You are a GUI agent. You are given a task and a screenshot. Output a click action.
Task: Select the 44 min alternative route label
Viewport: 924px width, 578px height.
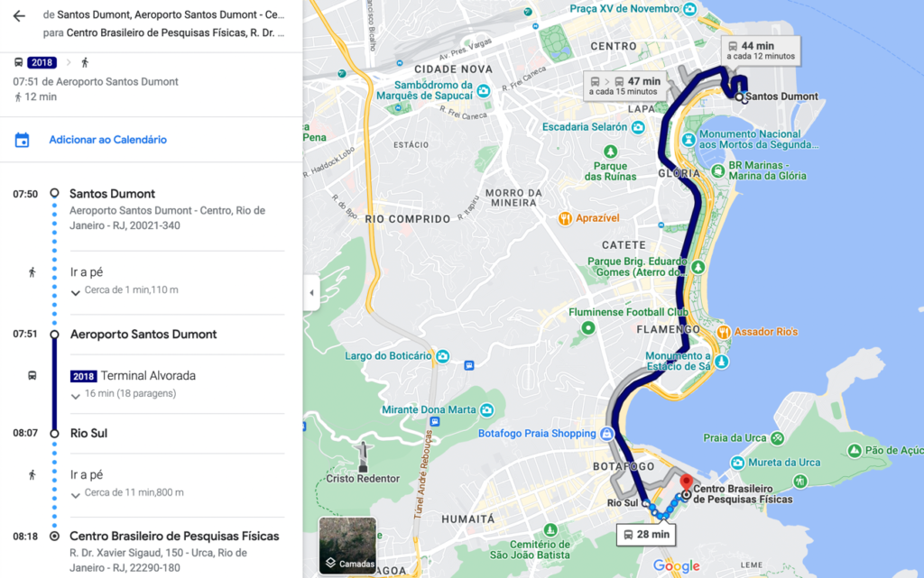point(761,50)
